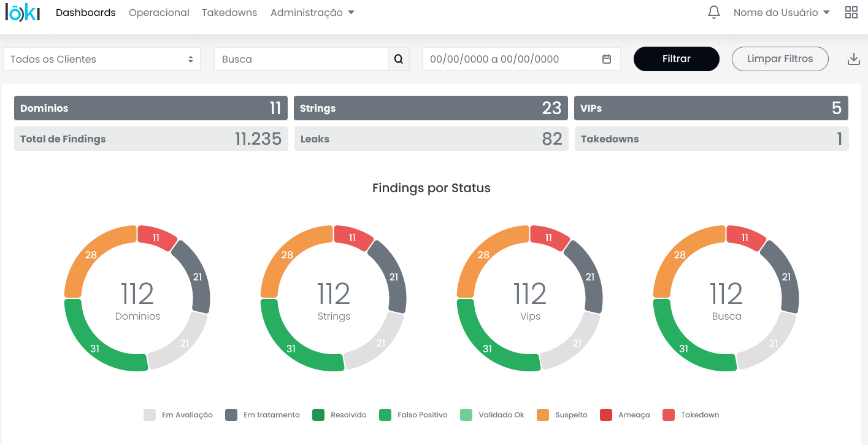Toggle the Suspeito legend item

(563, 415)
